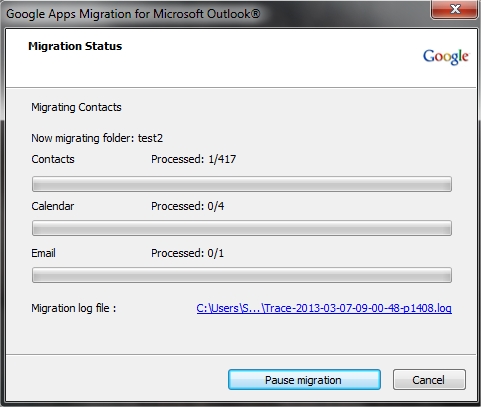Viewport: 481px width, 407px height.
Task: Cancel the migration
Action: (x=429, y=380)
